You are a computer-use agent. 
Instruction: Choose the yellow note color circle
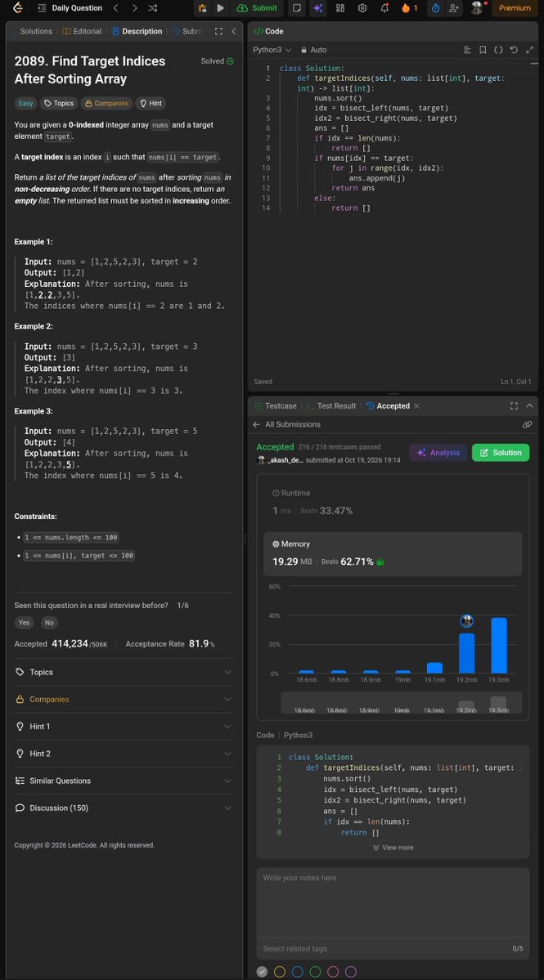[280, 971]
